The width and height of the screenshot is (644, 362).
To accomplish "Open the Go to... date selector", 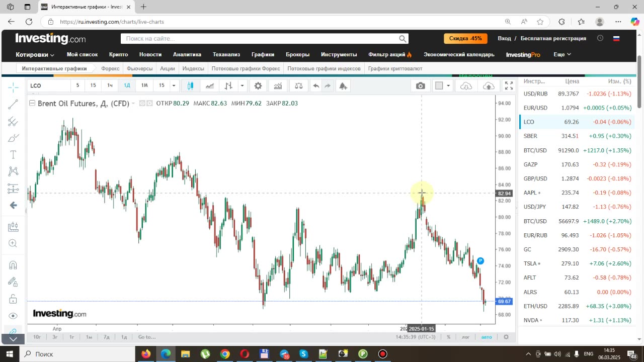I will [147, 337].
